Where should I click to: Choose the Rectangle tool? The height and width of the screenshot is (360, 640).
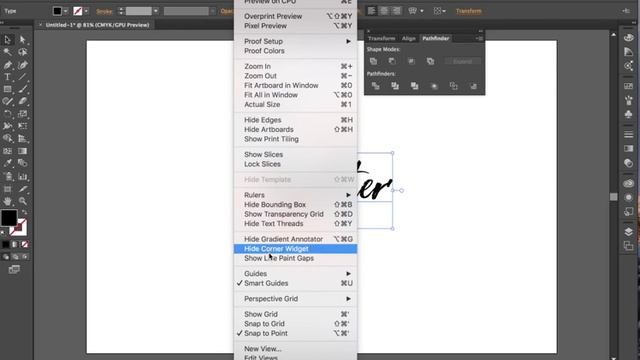[x=7, y=89]
